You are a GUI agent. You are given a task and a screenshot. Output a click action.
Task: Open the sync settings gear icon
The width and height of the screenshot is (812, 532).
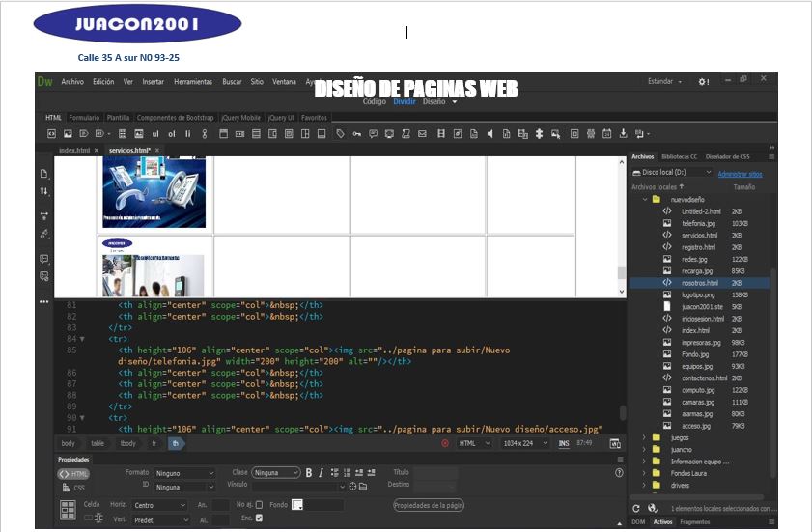pyautogui.click(x=703, y=82)
